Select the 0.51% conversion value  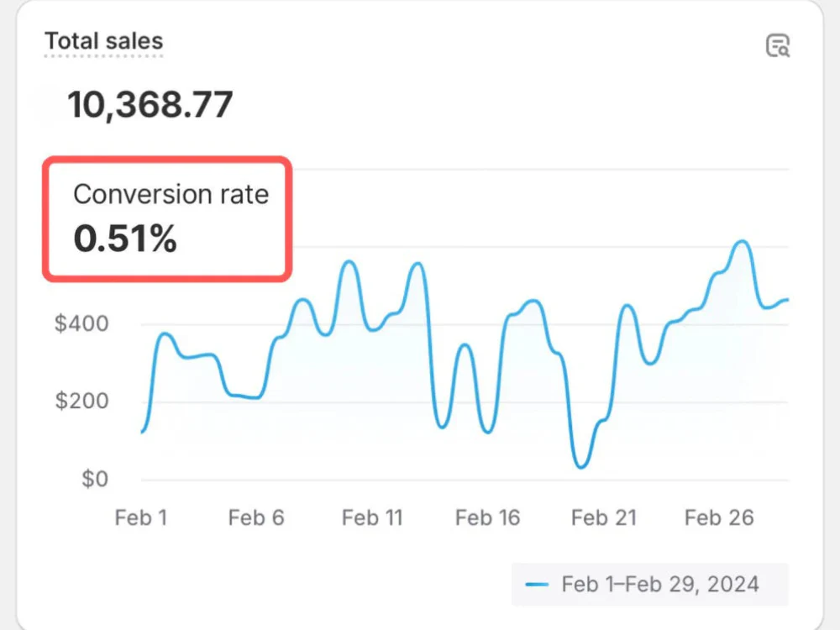125,240
